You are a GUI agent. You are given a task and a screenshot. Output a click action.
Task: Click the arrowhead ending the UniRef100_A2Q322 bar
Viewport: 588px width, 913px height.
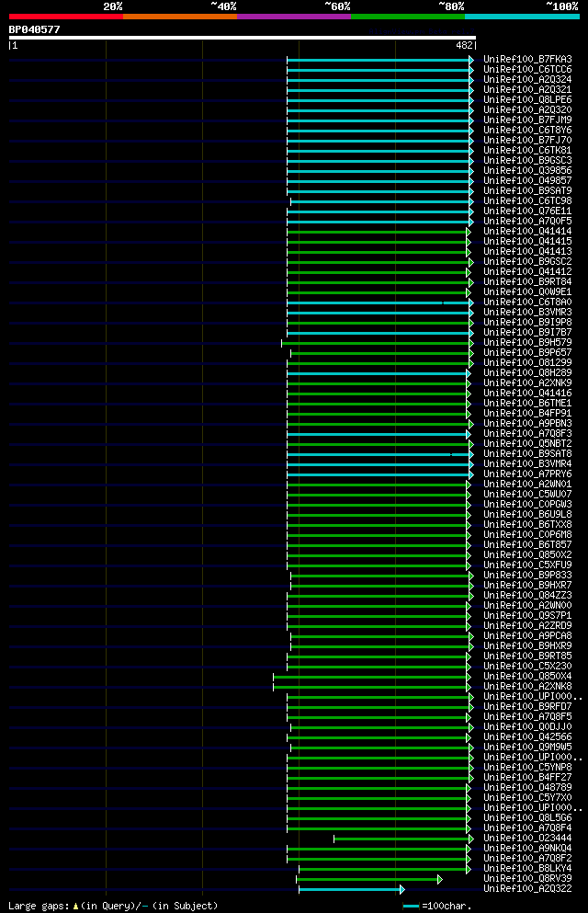click(x=401, y=890)
